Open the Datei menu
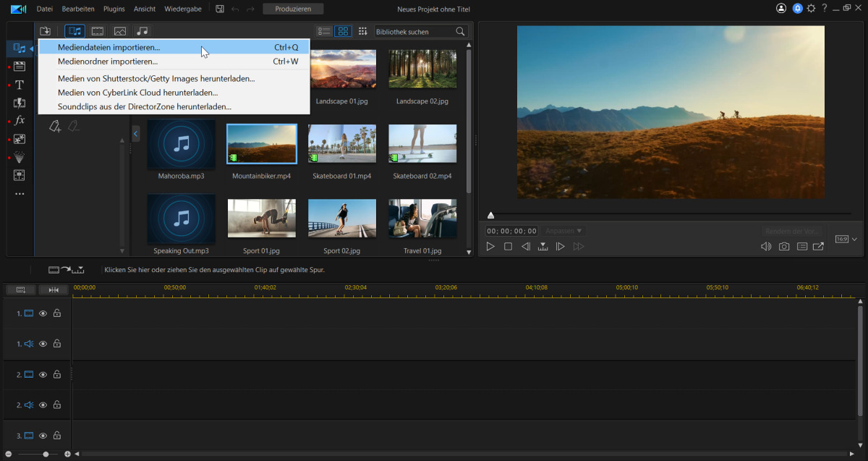 coord(45,9)
